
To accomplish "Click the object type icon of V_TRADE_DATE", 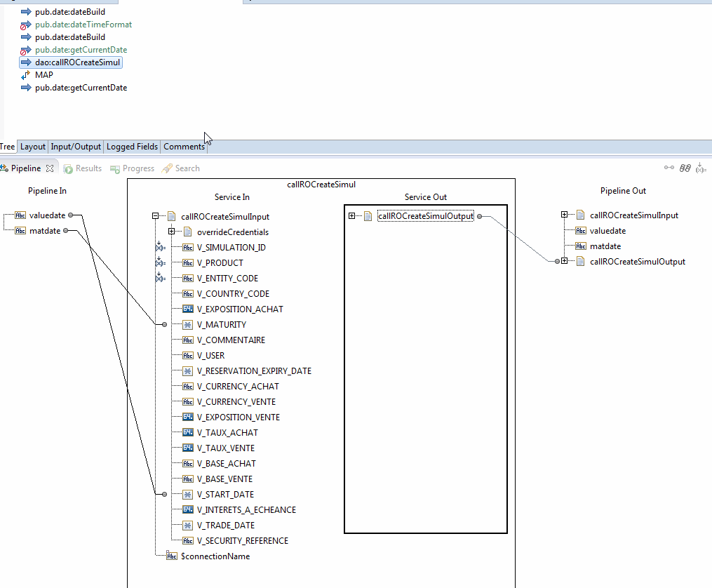I will (x=188, y=526).
